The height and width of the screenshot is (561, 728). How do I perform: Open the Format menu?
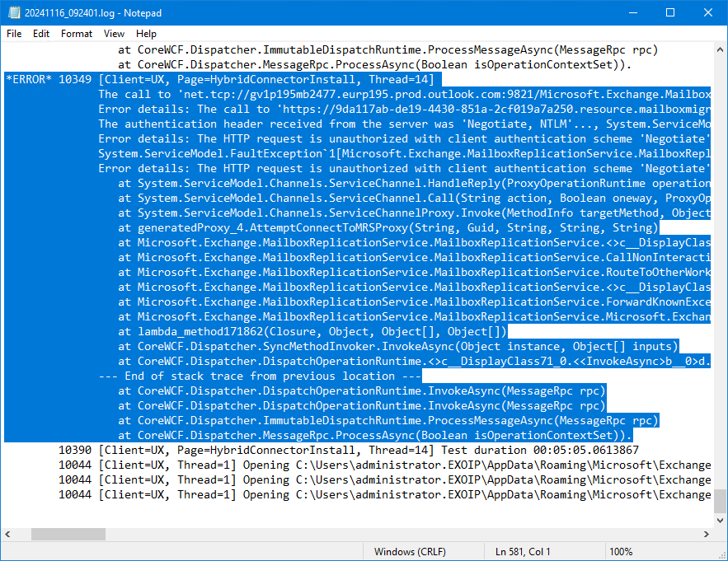[x=77, y=34]
